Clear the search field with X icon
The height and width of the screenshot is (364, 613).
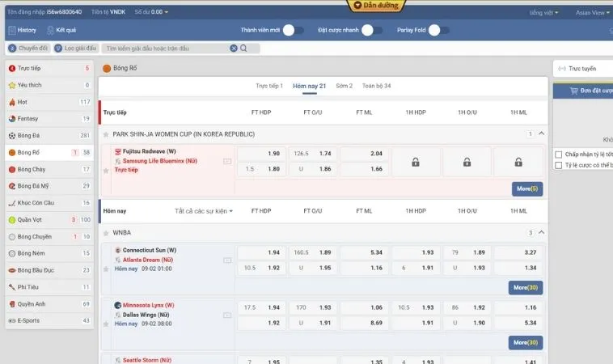[234, 49]
